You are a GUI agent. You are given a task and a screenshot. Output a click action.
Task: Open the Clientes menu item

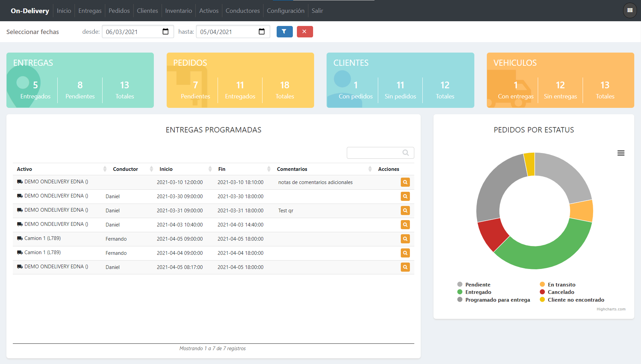click(147, 11)
